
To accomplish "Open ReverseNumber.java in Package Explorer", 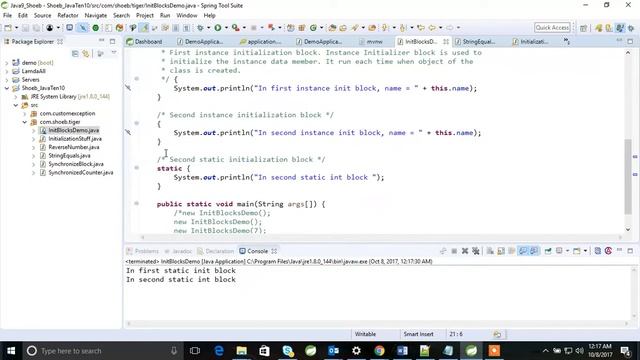I will pyautogui.click(x=74, y=147).
